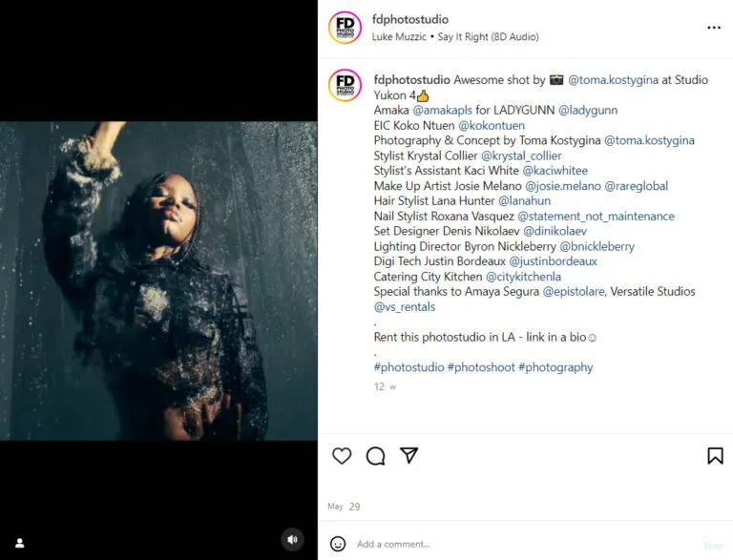The height and width of the screenshot is (560, 733).
Task: Click the video to pause playback
Action: tap(158, 280)
